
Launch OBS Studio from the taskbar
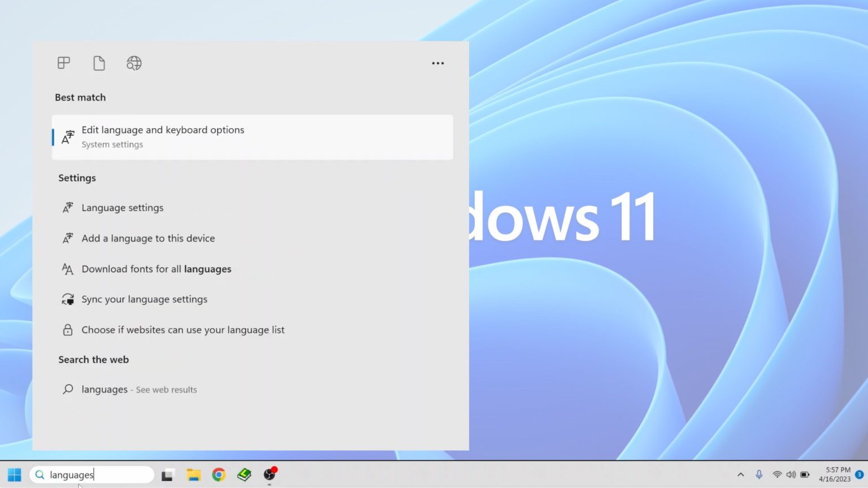pyautogui.click(x=270, y=474)
